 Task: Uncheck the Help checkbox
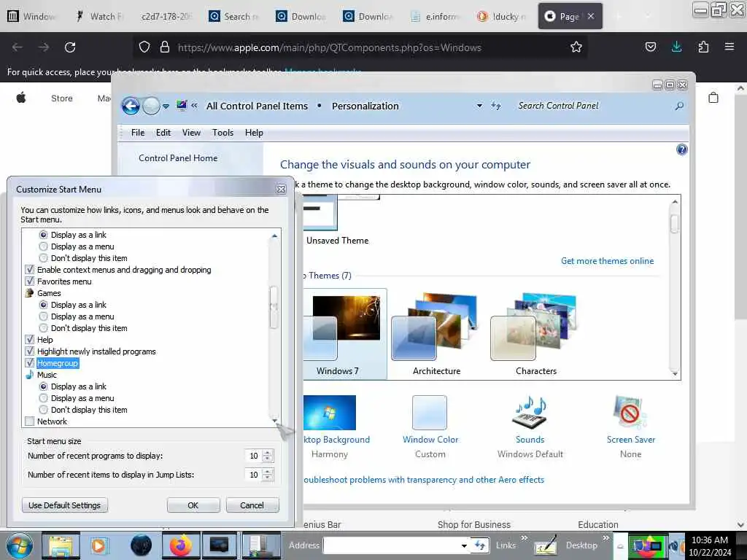point(29,340)
